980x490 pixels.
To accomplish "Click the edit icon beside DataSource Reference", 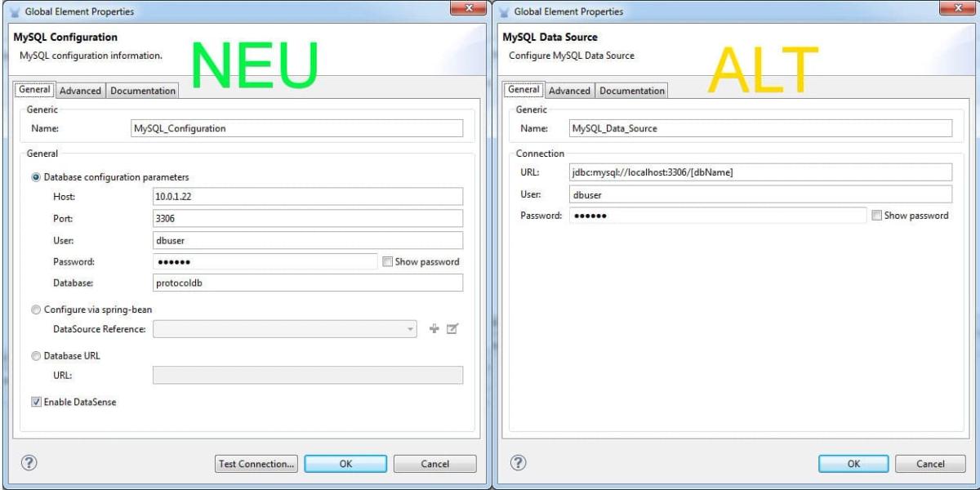I will (x=452, y=329).
